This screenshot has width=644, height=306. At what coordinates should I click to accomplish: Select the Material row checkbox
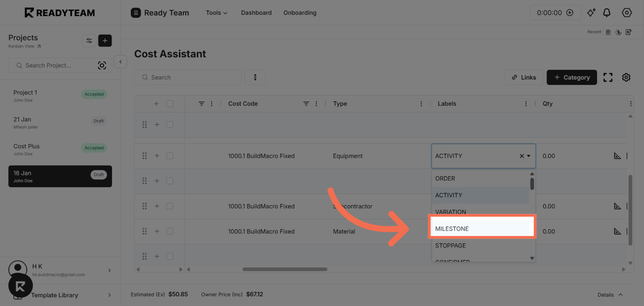pos(170,231)
